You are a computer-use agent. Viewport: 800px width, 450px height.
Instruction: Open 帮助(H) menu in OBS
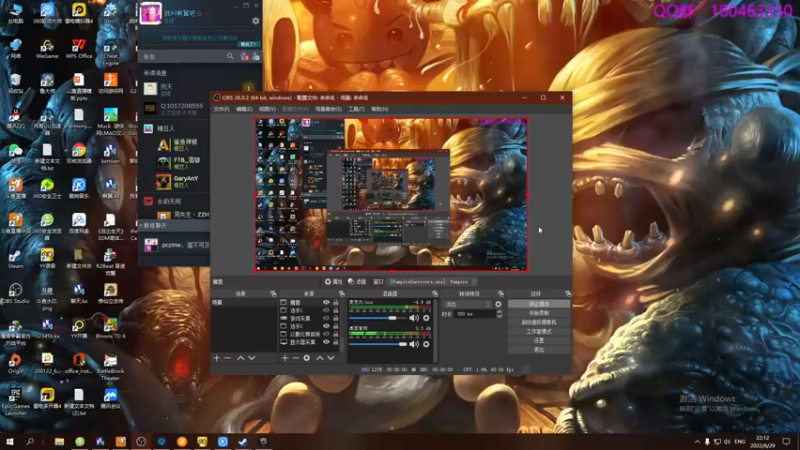point(380,109)
